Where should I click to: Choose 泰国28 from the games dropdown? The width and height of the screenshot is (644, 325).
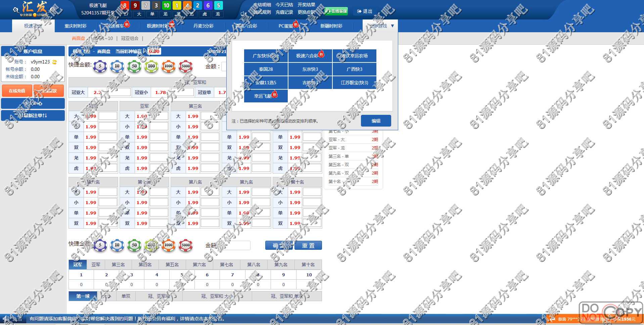[x=266, y=69]
